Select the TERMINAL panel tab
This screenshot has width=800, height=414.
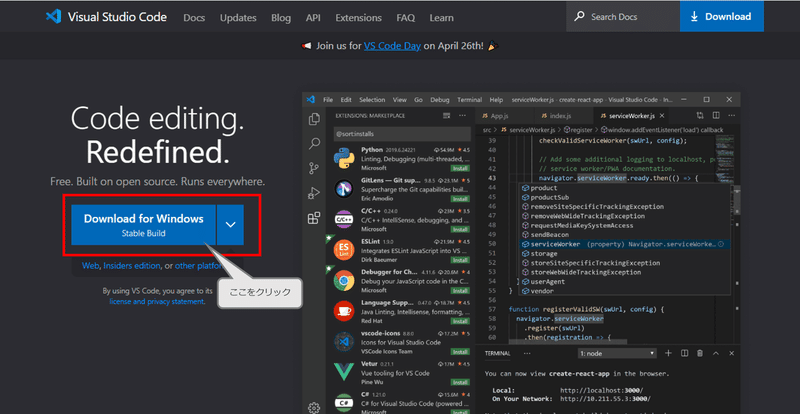tap(497, 353)
